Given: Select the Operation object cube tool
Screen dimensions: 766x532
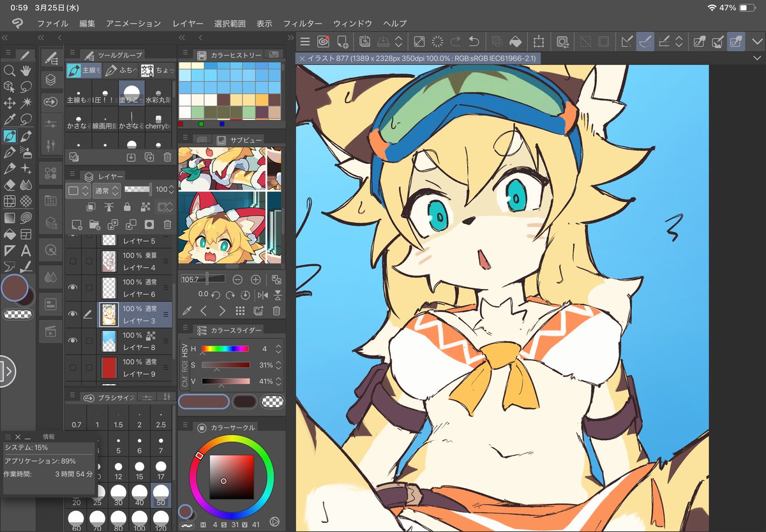Looking at the screenshot, I should (x=10, y=86).
